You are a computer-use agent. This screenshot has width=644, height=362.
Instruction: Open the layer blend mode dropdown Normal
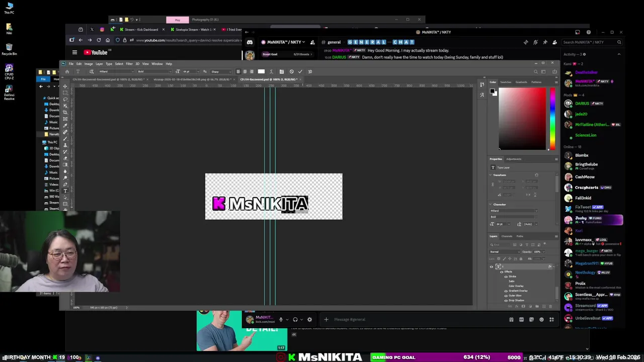(x=504, y=252)
